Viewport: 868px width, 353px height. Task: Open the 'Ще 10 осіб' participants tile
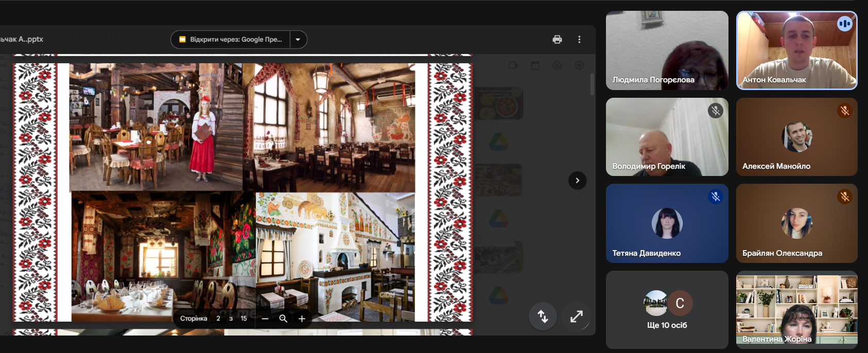tap(667, 310)
